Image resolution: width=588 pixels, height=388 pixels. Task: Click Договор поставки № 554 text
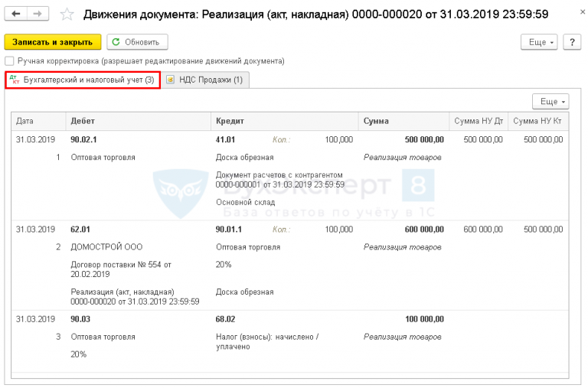click(x=121, y=269)
